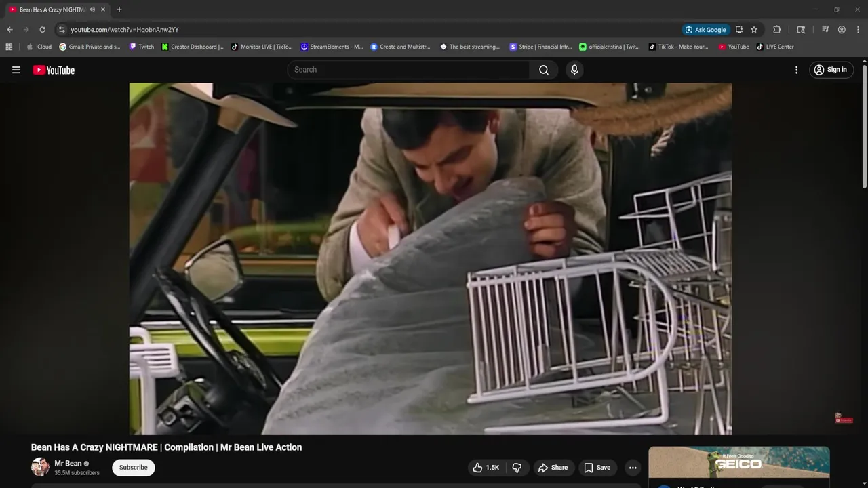Open the TikTok - Make Your bookmark
Image resolution: width=868 pixels, height=488 pixels.
pyautogui.click(x=678, y=47)
